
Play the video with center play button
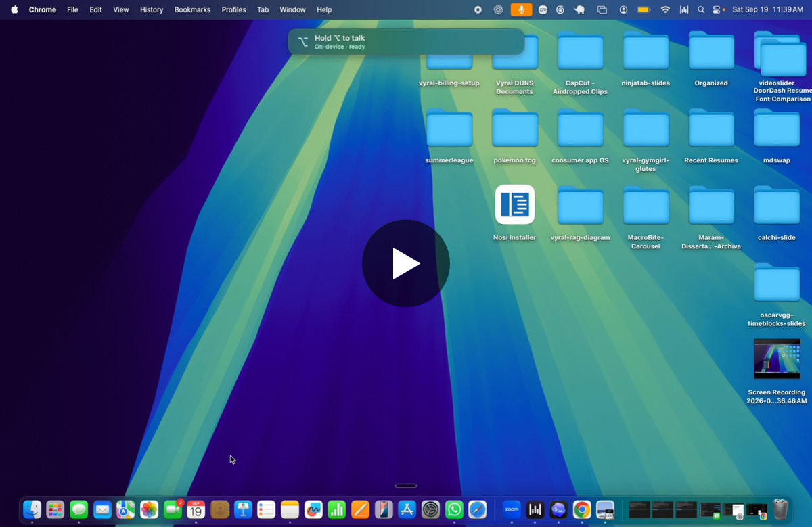pos(406,263)
